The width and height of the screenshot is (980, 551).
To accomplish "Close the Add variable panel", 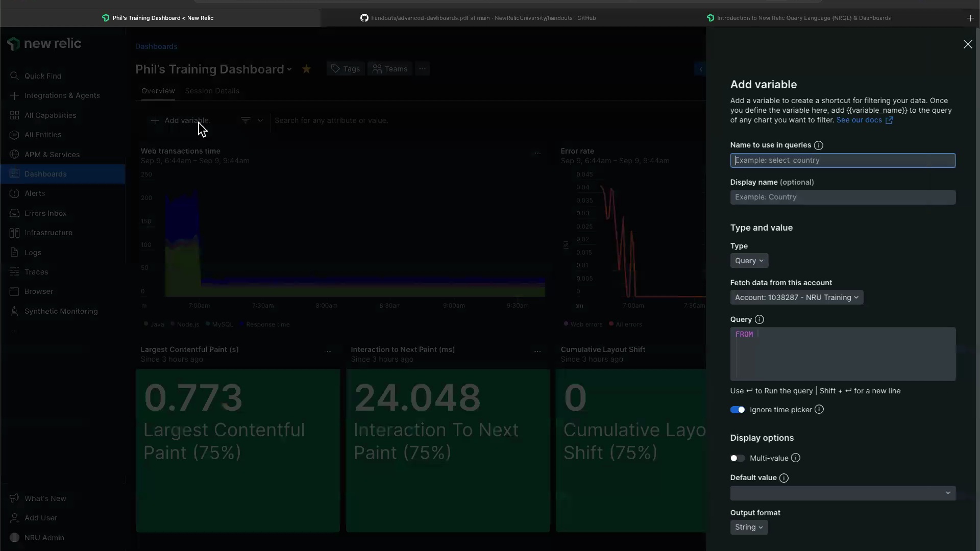I will (x=968, y=44).
